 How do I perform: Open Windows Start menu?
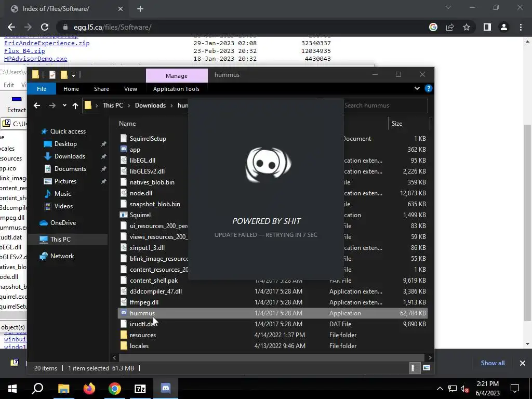pos(12,389)
